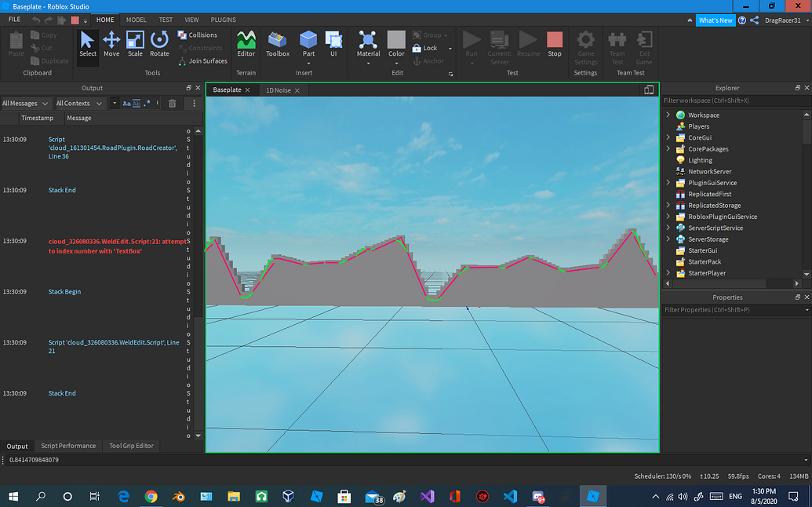
Task: Pick the Scale tool
Action: (135, 45)
